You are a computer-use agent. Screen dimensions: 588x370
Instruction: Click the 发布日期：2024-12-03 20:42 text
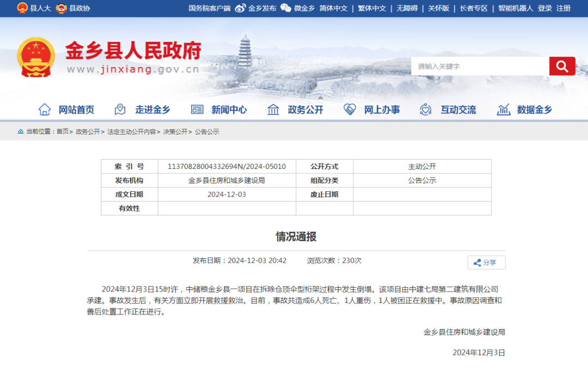click(240, 260)
